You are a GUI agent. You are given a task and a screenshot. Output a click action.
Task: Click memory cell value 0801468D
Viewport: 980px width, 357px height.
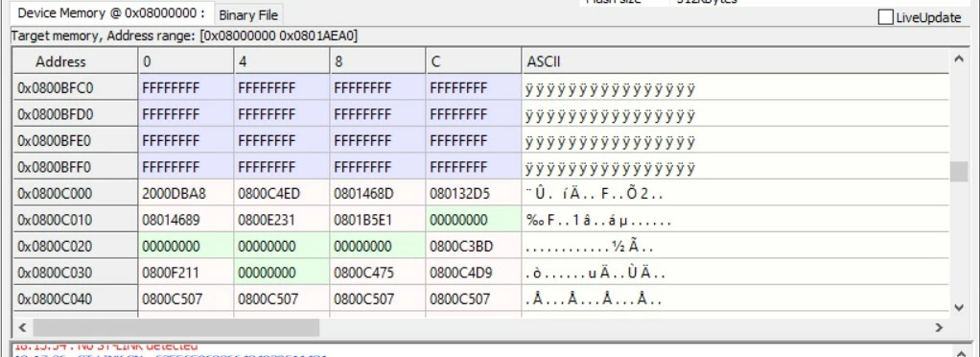point(378,194)
